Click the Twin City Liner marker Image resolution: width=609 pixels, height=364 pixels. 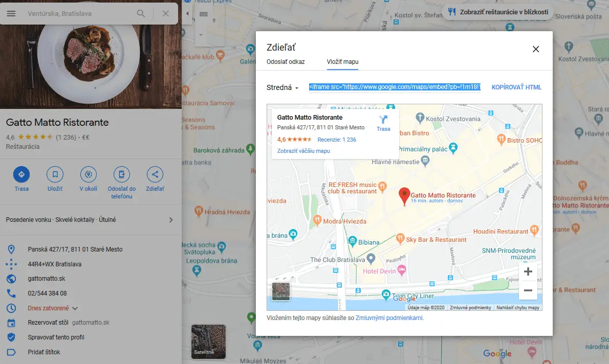tap(386, 294)
